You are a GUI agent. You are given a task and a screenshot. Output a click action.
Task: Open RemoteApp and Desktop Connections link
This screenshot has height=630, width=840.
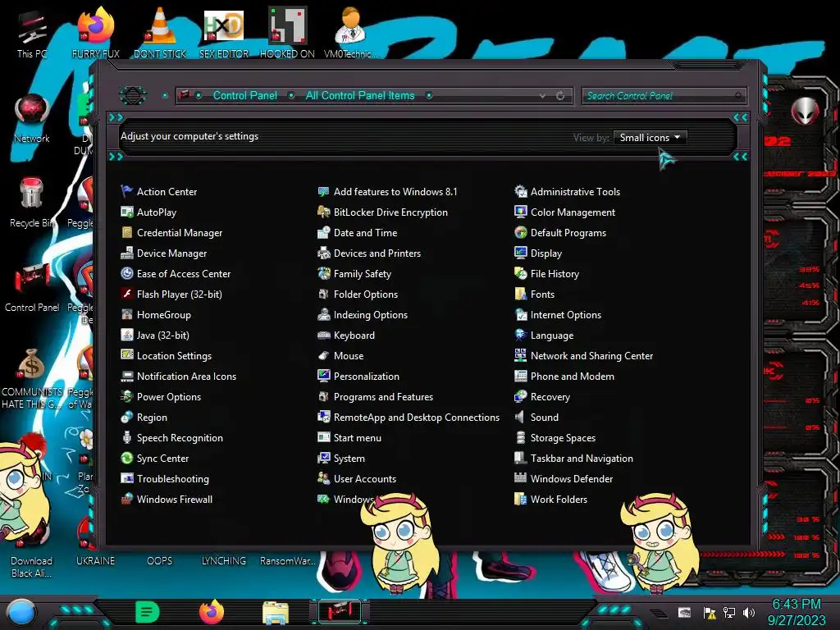click(x=417, y=418)
